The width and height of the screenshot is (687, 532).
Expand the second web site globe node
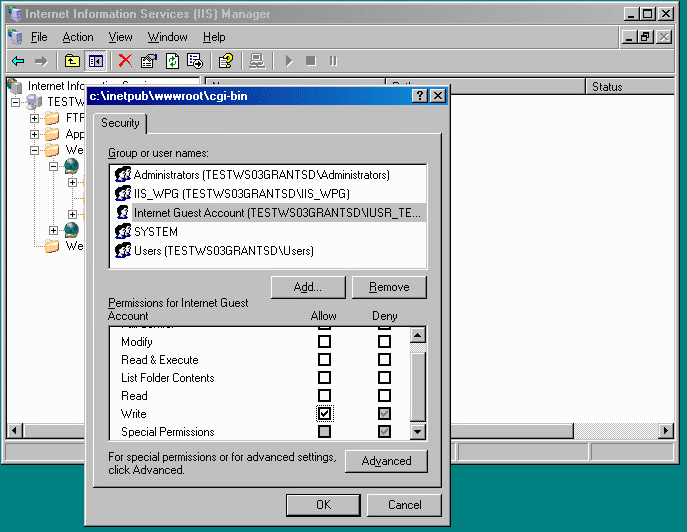(x=53, y=230)
